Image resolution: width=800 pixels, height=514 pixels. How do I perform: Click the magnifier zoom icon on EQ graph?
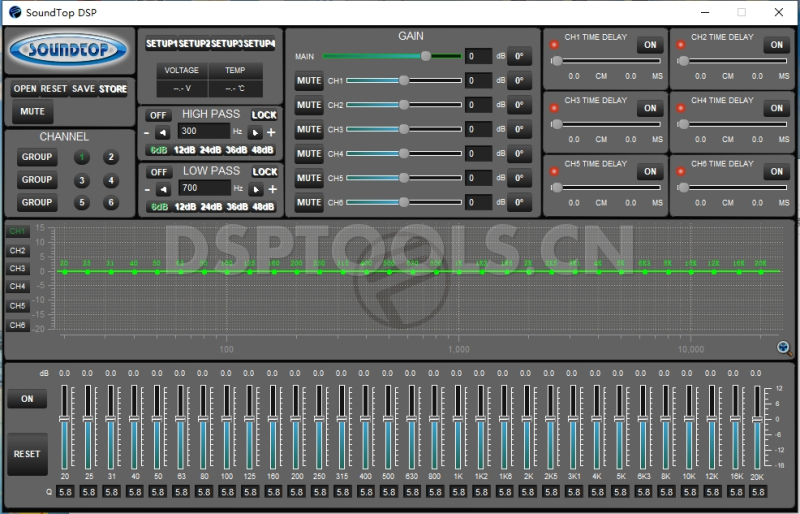coord(784,348)
